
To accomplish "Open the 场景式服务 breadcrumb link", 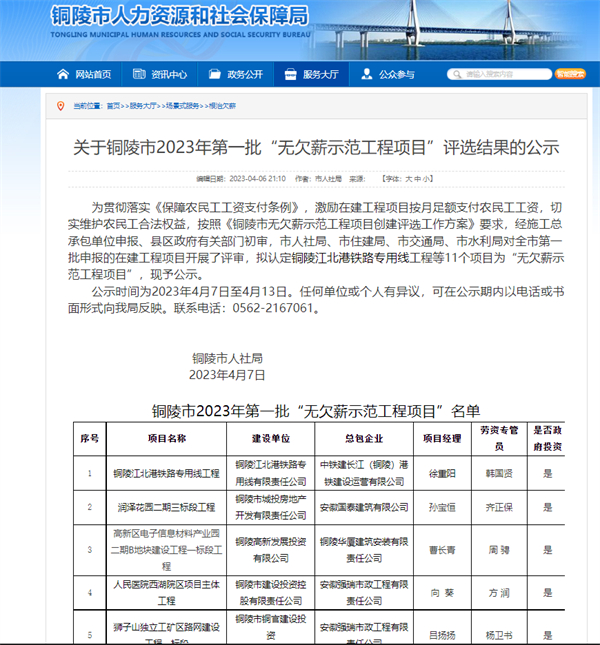I will [182, 105].
